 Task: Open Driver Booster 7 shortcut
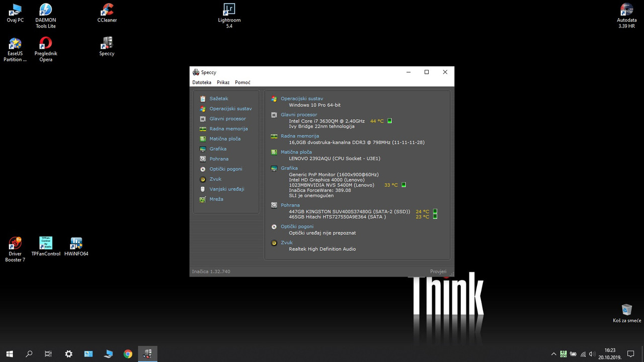[x=15, y=249]
